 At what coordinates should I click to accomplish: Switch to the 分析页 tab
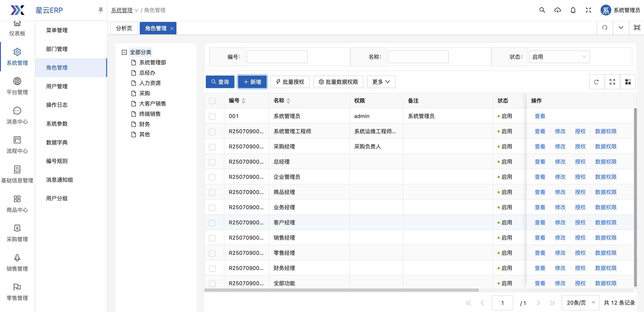tap(124, 28)
